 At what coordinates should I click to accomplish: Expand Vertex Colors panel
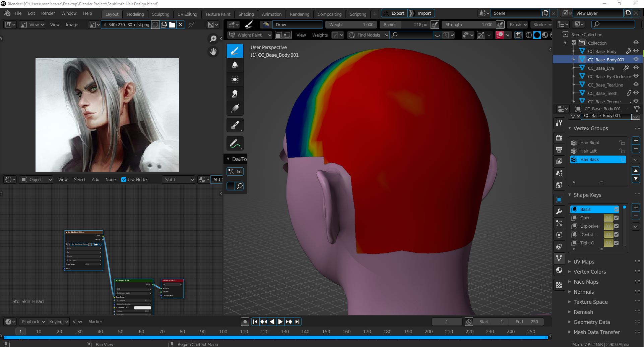[589, 272]
